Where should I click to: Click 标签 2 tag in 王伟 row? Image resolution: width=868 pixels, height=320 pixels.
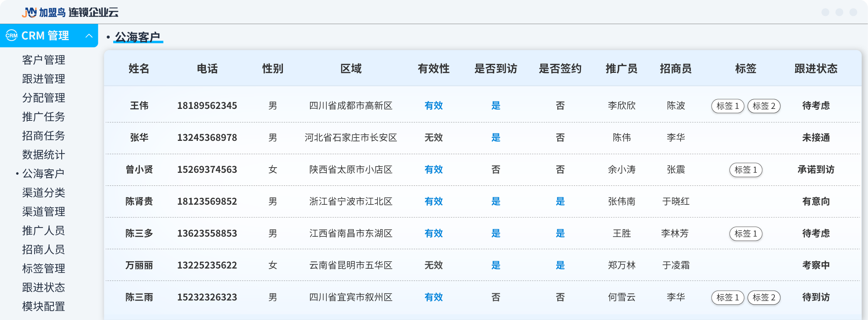click(764, 106)
